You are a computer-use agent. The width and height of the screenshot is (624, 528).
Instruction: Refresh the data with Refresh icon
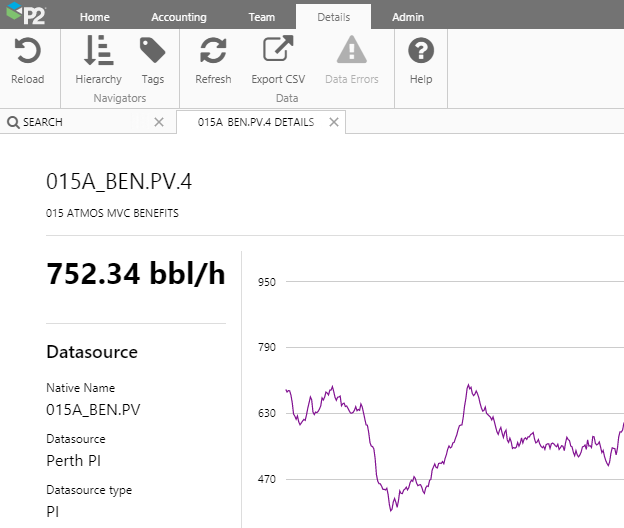coord(213,52)
